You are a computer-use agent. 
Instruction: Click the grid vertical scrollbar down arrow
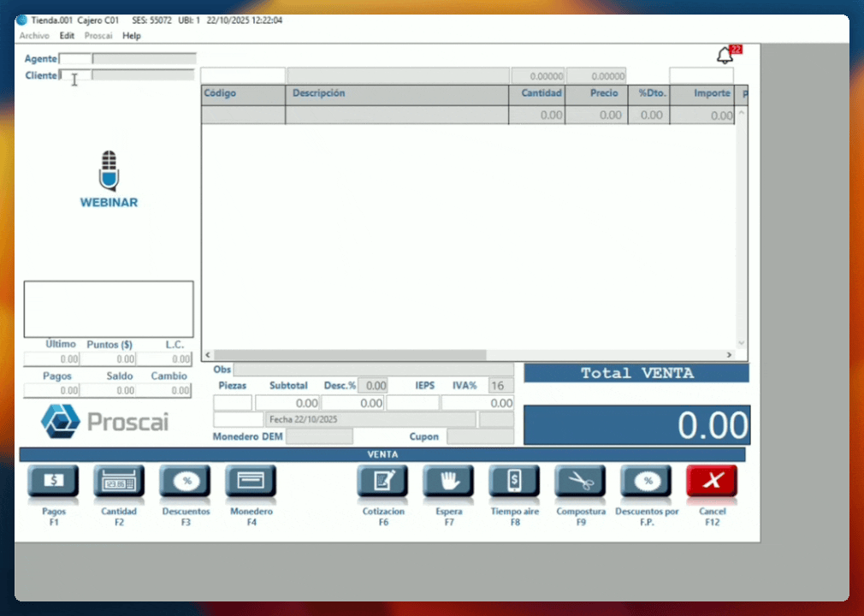pos(742,343)
